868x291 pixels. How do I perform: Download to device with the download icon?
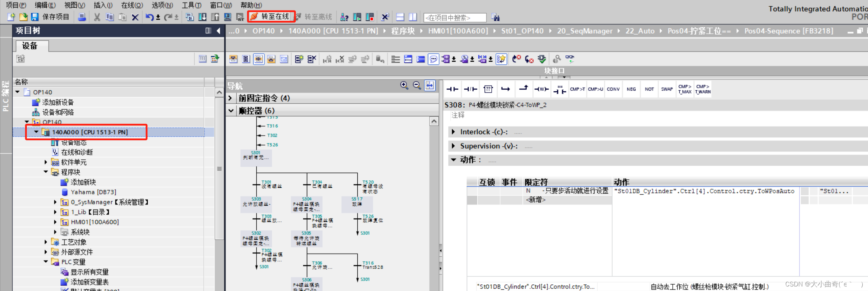[202, 17]
